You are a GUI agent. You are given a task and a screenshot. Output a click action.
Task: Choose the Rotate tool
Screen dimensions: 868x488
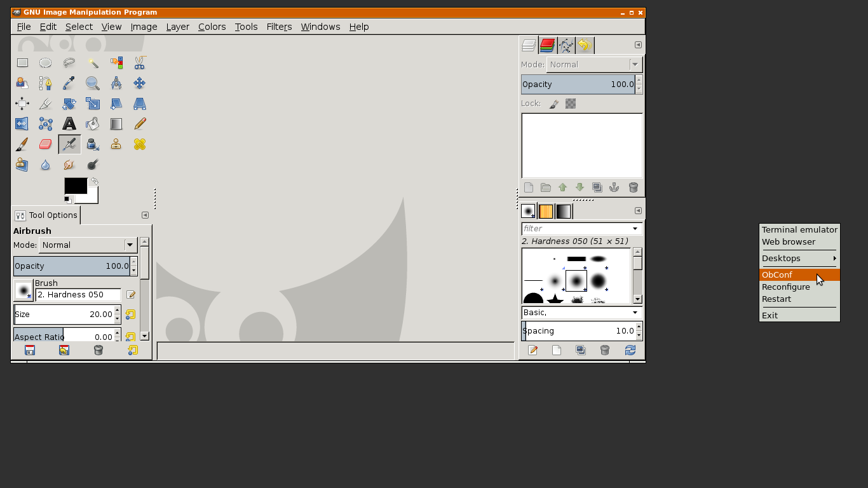click(69, 104)
